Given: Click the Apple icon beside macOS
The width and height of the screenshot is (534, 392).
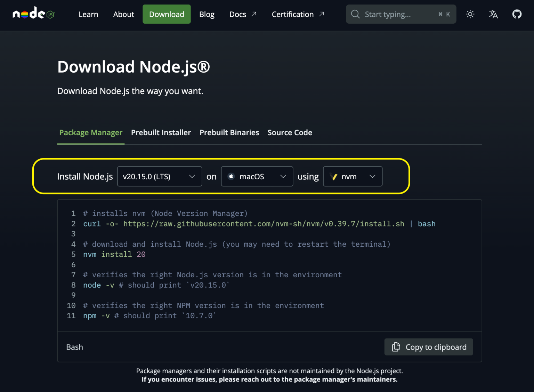Looking at the screenshot, I should (231, 176).
